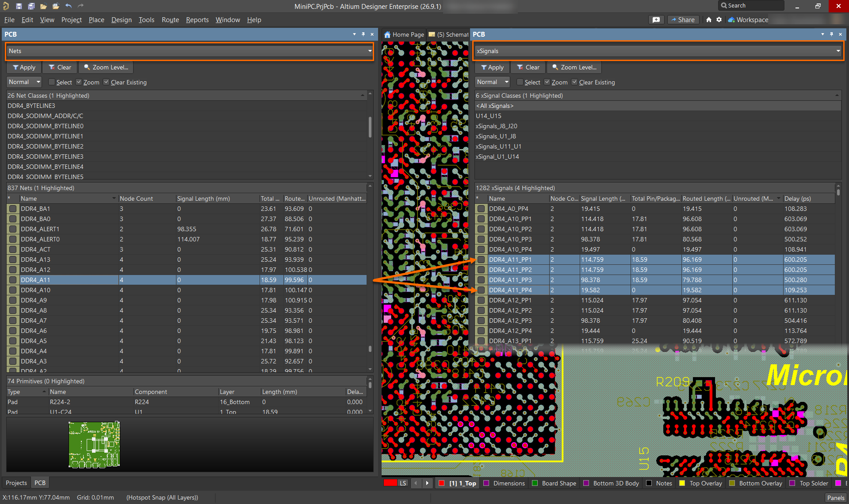This screenshot has height=504, width=849.
Task: Open the left PCB panel options triangle menu
Action: 354,34
